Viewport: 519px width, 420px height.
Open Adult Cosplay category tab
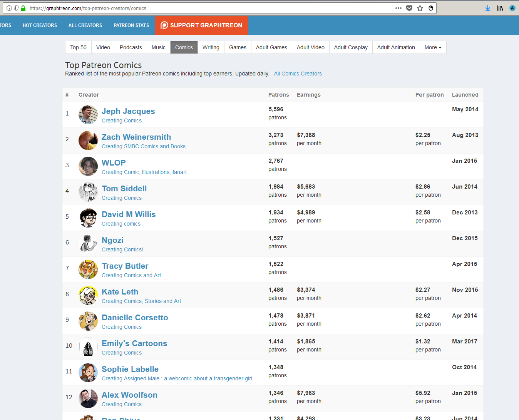(x=351, y=47)
